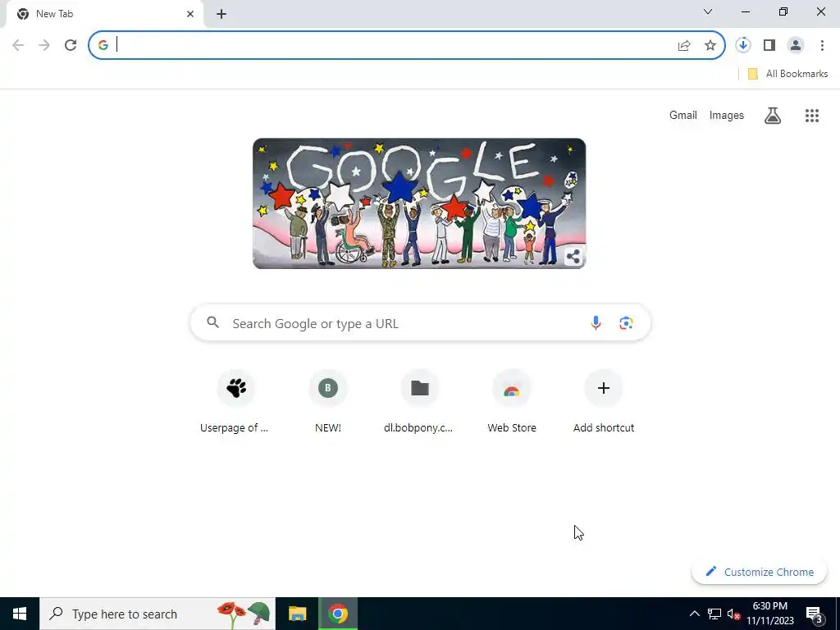The width and height of the screenshot is (840, 630).
Task: Open the NEW! shortcut tile
Action: click(x=328, y=402)
